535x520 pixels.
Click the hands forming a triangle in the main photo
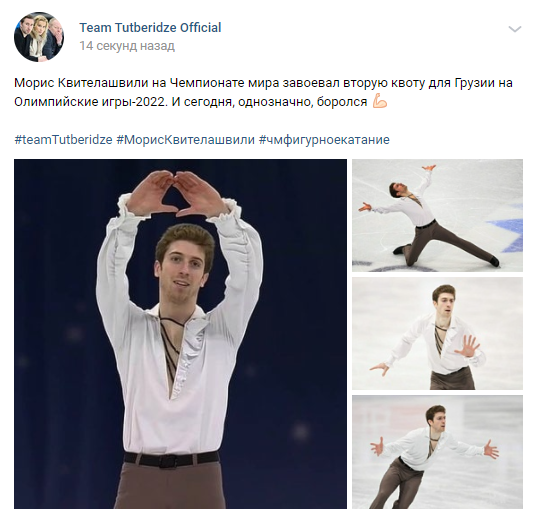coord(177,193)
